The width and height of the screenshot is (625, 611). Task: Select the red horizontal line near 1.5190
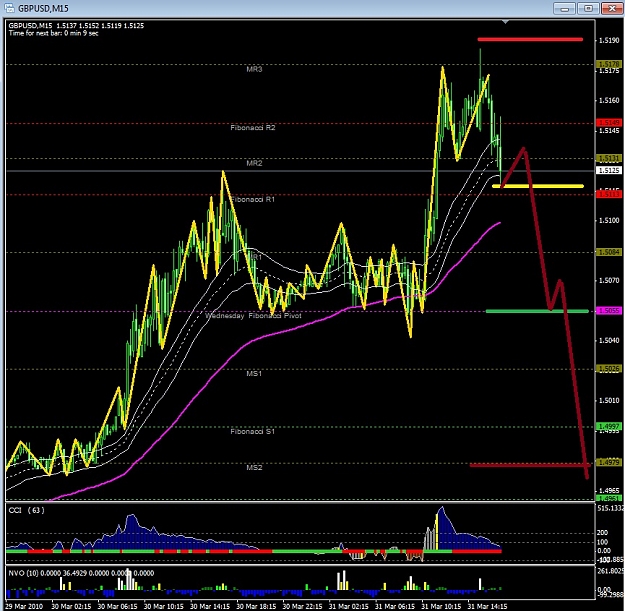click(x=530, y=39)
